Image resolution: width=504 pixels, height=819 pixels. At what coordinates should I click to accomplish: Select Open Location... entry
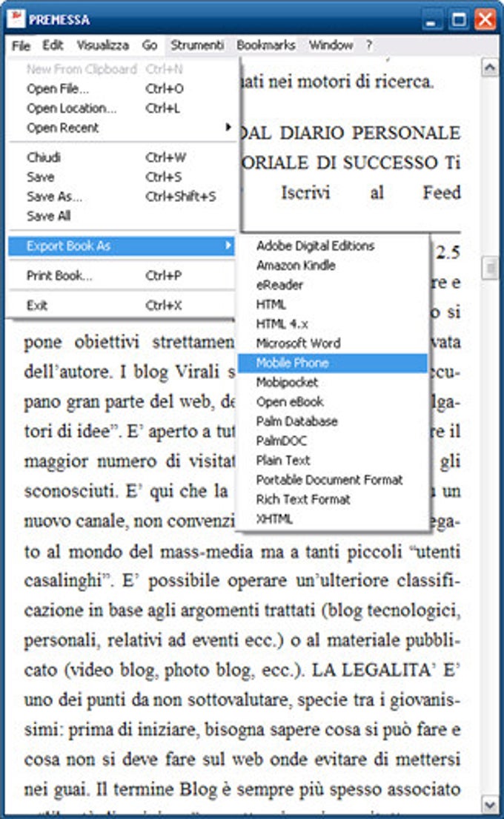click(121, 108)
